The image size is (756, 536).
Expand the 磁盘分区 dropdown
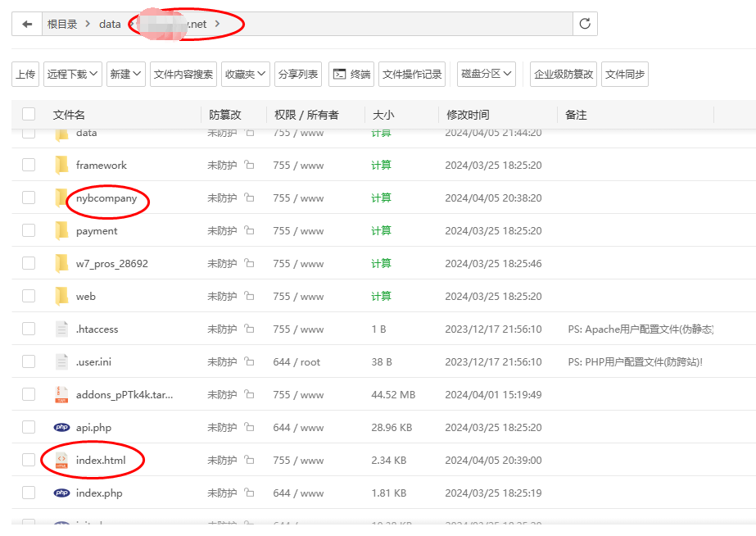487,75
